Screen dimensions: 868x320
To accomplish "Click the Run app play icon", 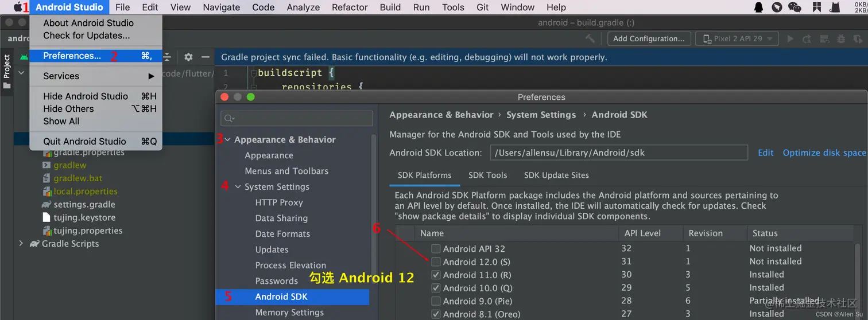I will (x=790, y=38).
